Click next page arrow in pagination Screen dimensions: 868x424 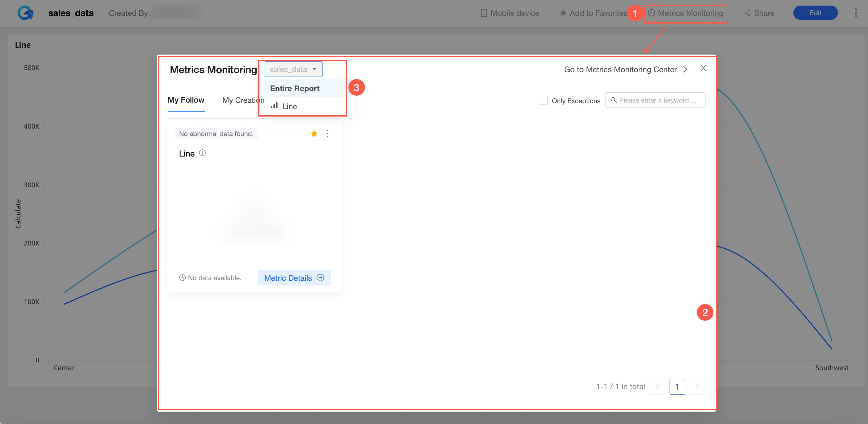pyautogui.click(x=697, y=386)
